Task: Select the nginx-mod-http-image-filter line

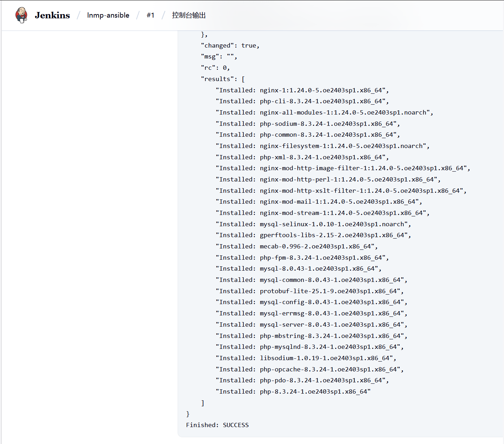Action: pos(343,168)
